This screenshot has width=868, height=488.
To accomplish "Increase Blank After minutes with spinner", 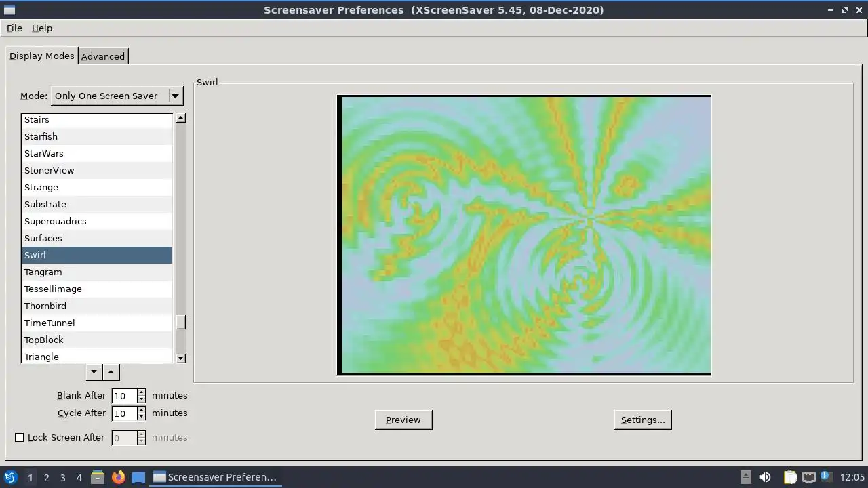I will tap(141, 392).
